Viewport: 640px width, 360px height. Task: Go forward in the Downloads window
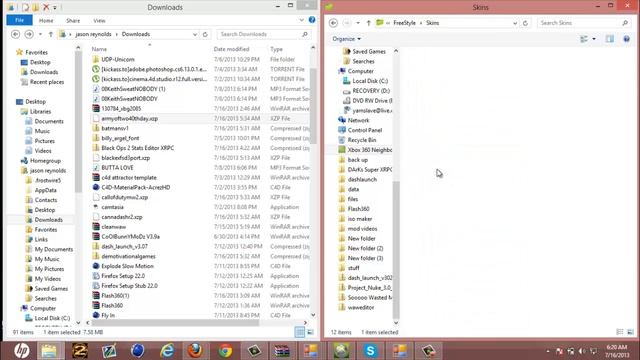29,34
